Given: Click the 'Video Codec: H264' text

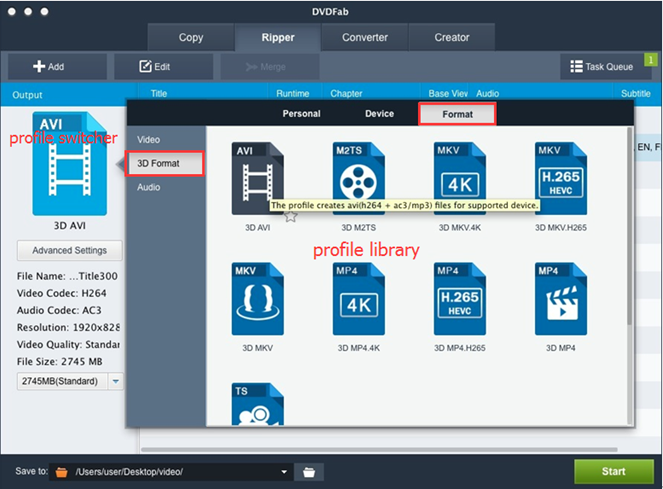Looking at the screenshot, I should pyautogui.click(x=62, y=293).
